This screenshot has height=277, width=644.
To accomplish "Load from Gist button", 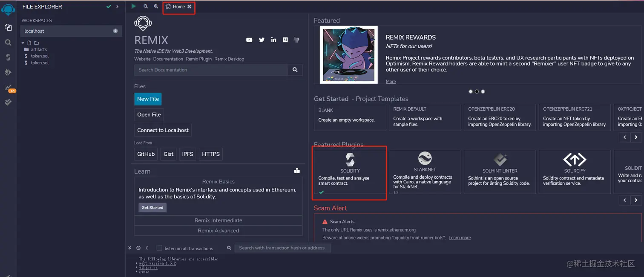I will point(169,154).
